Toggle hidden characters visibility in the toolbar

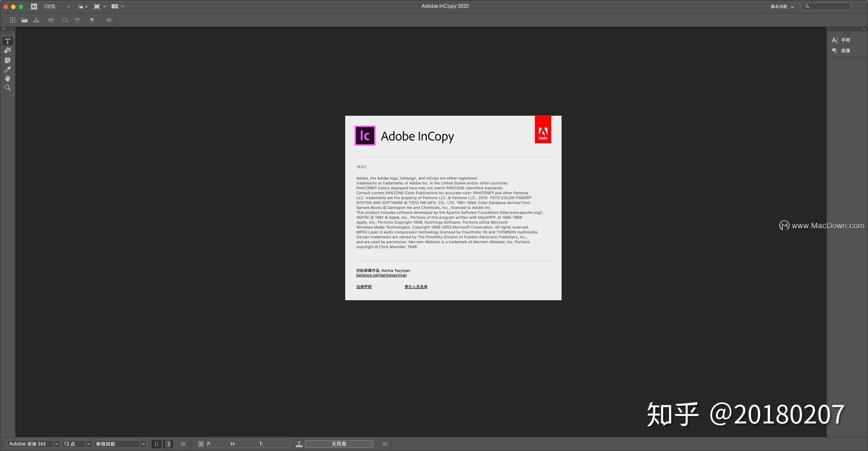(x=92, y=20)
